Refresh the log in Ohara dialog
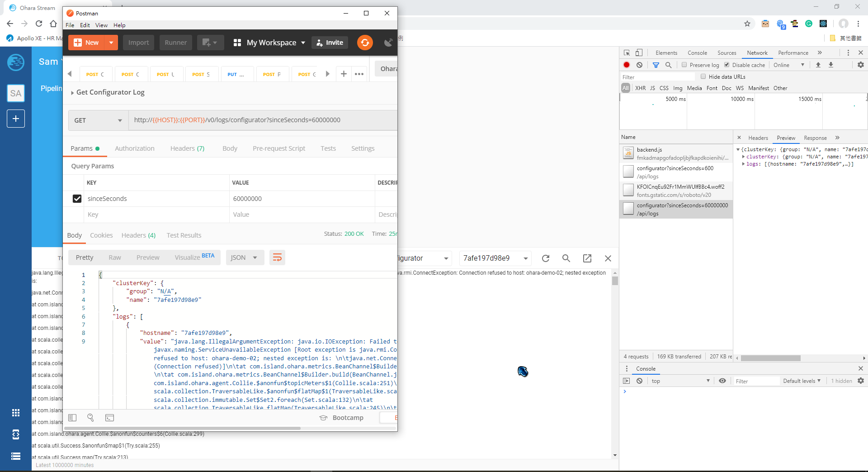Image resolution: width=868 pixels, height=472 pixels. 546,258
